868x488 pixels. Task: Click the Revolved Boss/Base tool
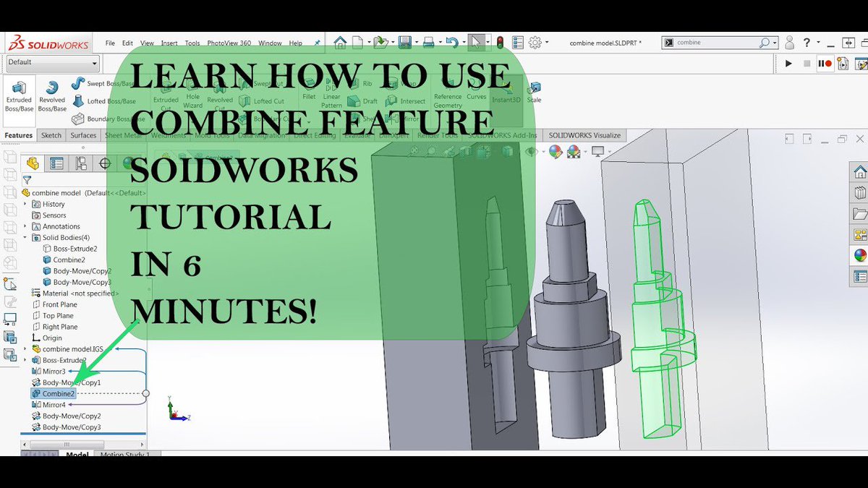(x=51, y=96)
